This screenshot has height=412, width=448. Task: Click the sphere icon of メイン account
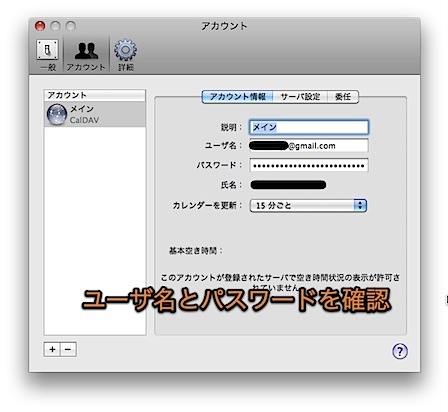[x=57, y=114]
